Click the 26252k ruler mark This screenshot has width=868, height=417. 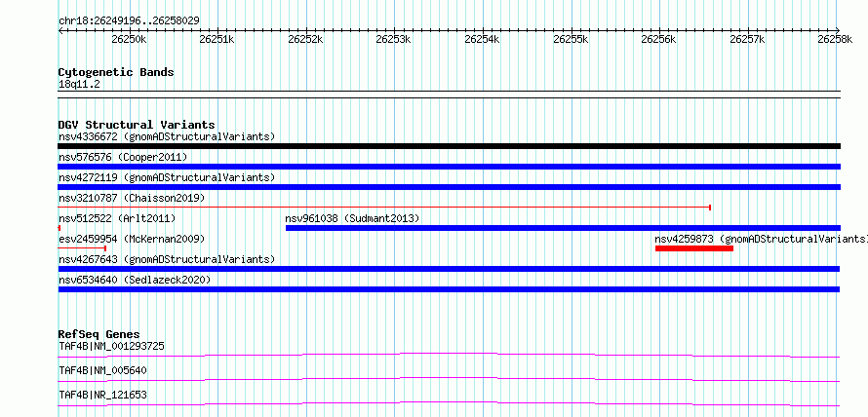305,39
